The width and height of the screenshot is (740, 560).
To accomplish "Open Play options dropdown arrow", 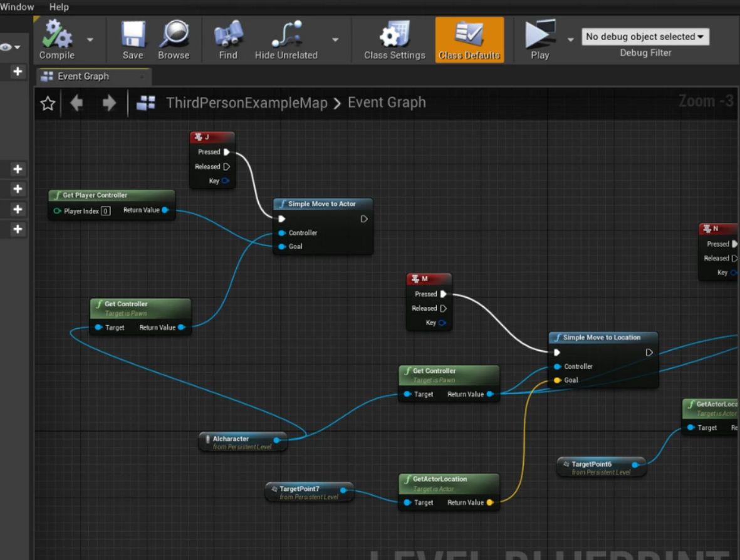I will (571, 40).
